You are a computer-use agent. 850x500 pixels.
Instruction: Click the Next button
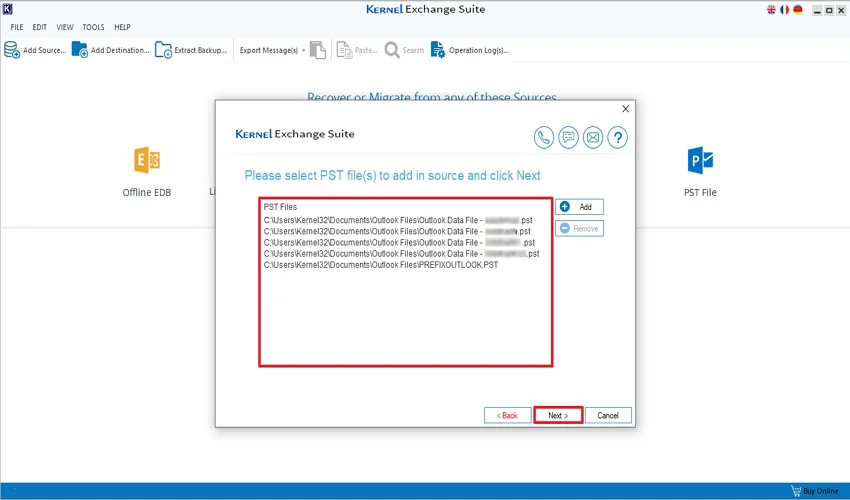coord(558,415)
